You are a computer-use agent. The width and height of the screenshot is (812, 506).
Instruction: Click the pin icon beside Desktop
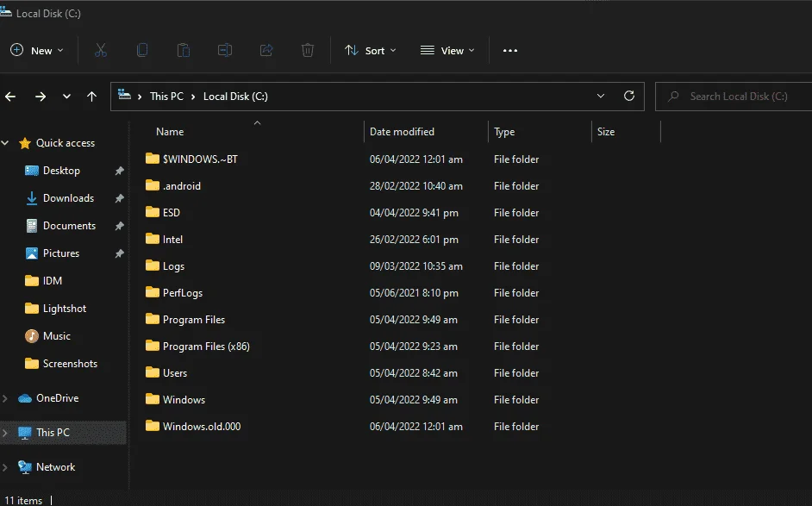pyautogui.click(x=119, y=171)
